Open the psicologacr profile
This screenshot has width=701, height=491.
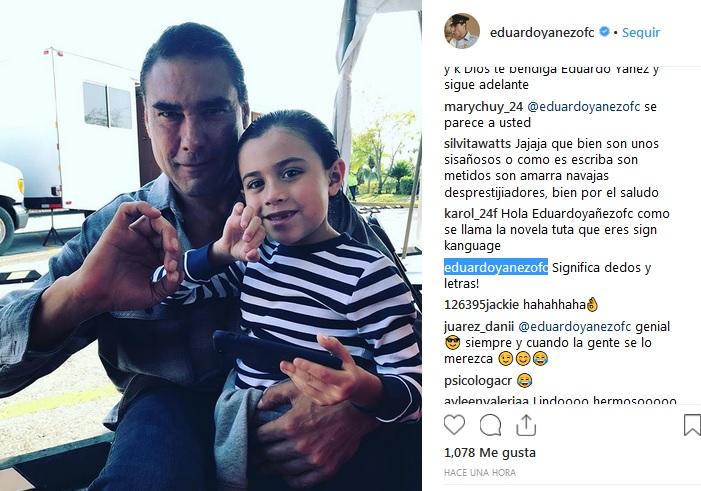pyautogui.click(x=478, y=381)
